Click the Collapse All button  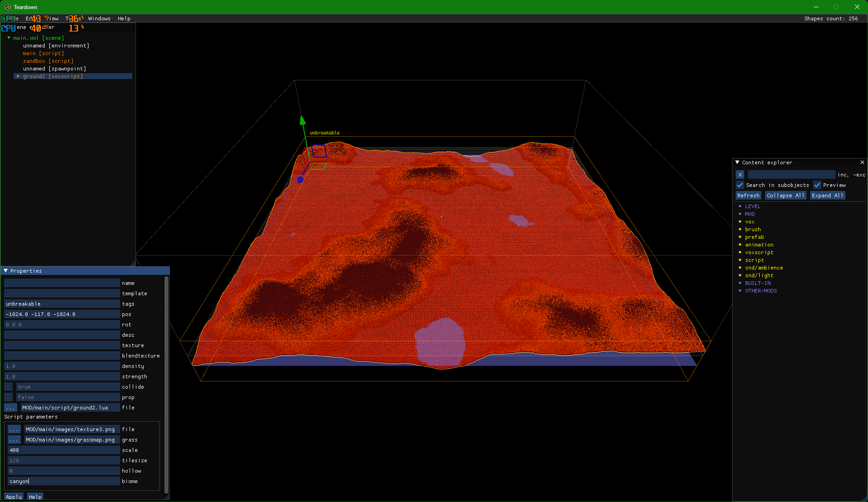pos(785,195)
